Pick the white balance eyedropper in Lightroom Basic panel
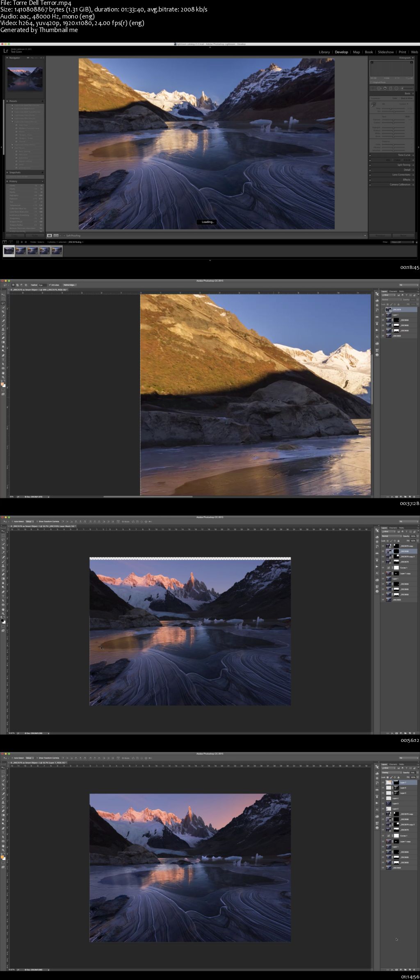The image size is (420, 980). coord(373,104)
